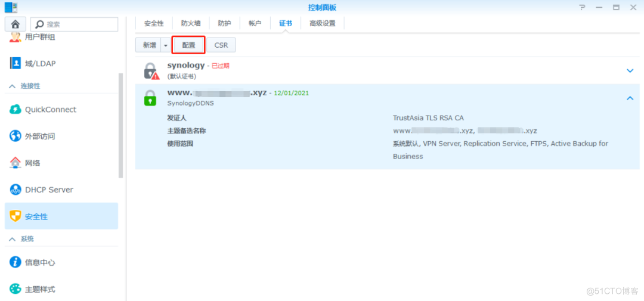Go to Control Panel home icon
644x301 pixels.
click(15, 24)
